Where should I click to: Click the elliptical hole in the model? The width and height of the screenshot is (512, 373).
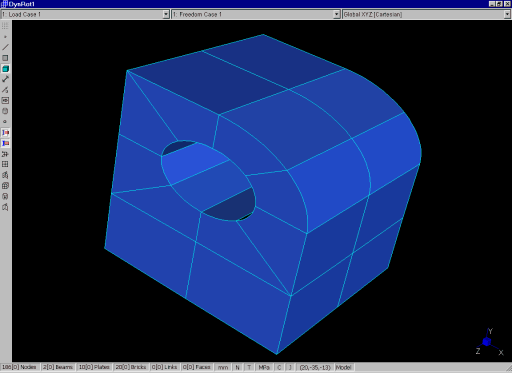click(209, 181)
